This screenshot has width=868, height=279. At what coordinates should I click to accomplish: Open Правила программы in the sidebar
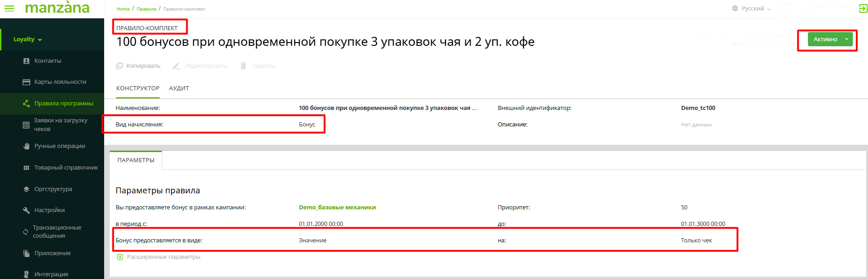64,104
